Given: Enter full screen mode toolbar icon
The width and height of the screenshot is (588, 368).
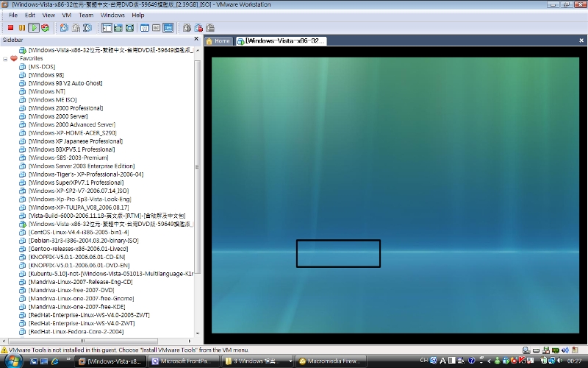Looking at the screenshot, I should point(130,28).
